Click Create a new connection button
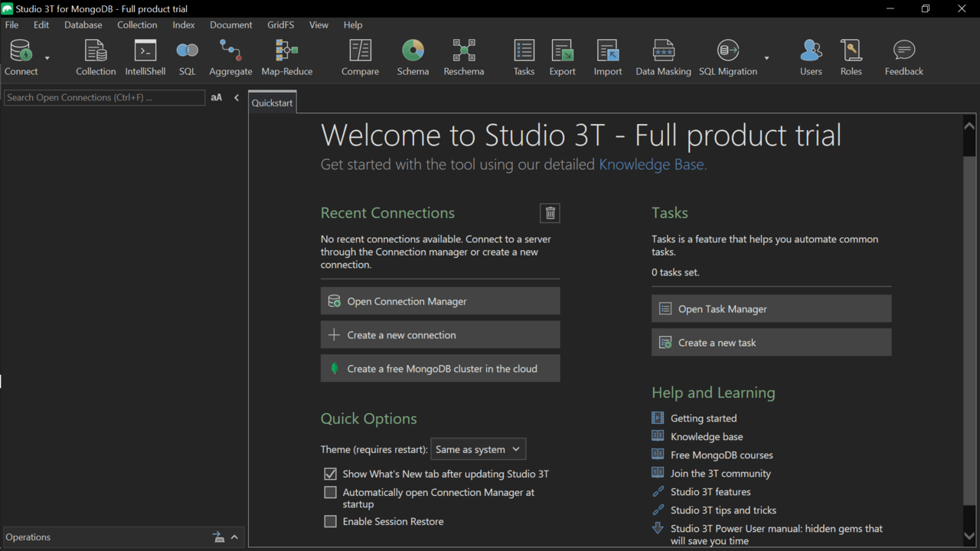This screenshot has width=980, height=551. (440, 335)
